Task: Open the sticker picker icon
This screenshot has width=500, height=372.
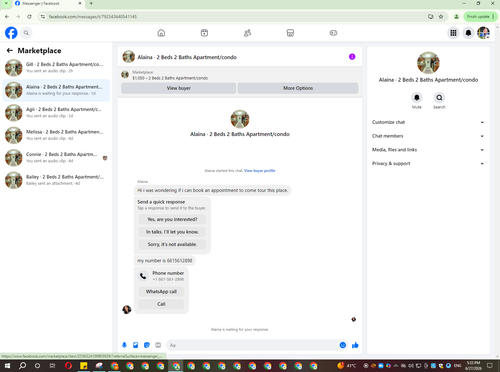Action: click(147, 345)
